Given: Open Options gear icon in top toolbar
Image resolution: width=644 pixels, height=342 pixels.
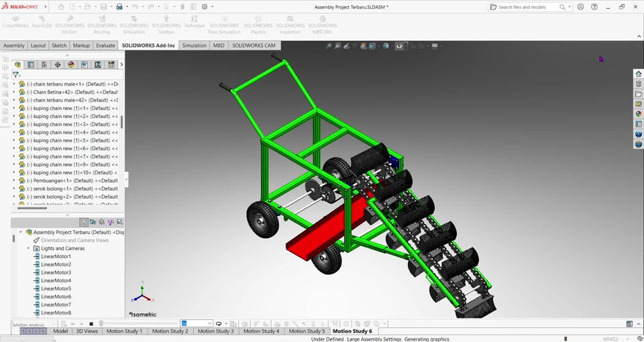Looking at the screenshot, I should tap(205, 7).
